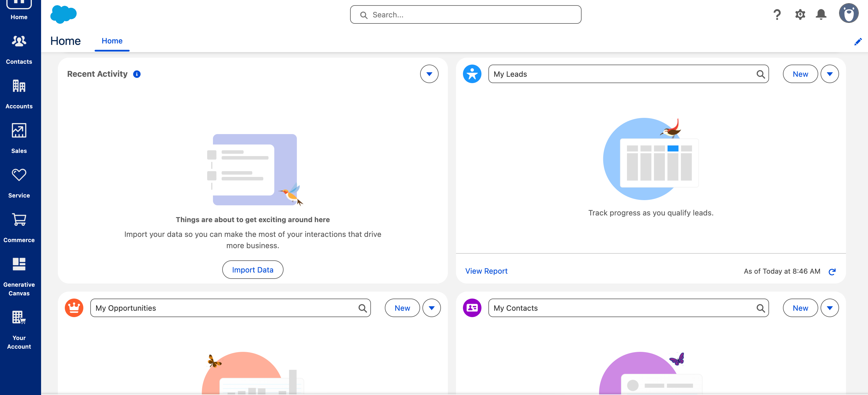This screenshot has height=395, width=868.
Task: Click the Import Data button
Action: [253, 270]
